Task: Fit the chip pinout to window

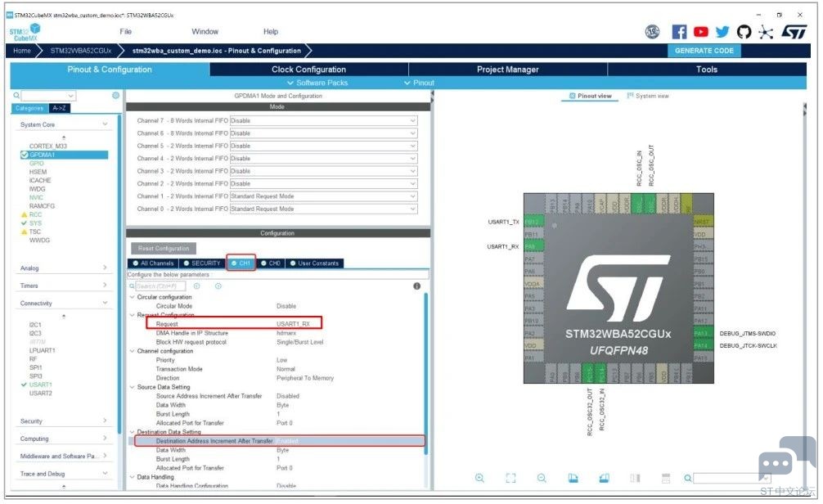Action: [x=510, y=478]
